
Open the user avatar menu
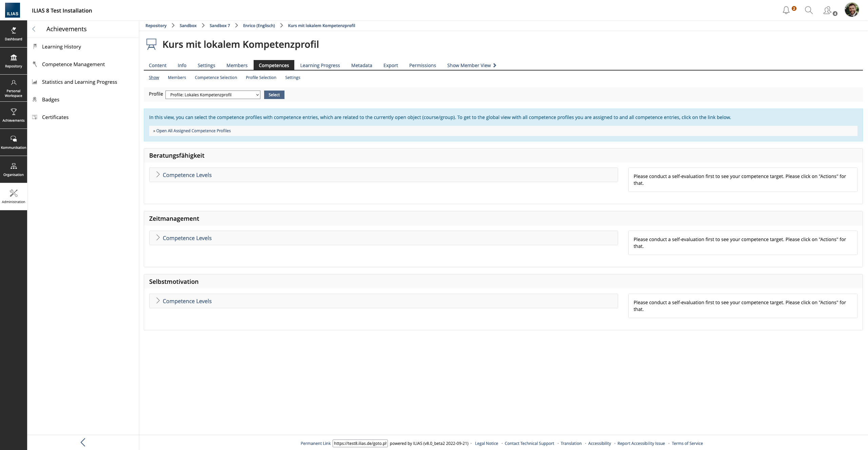pyautogui.click(x=851, y=10)
